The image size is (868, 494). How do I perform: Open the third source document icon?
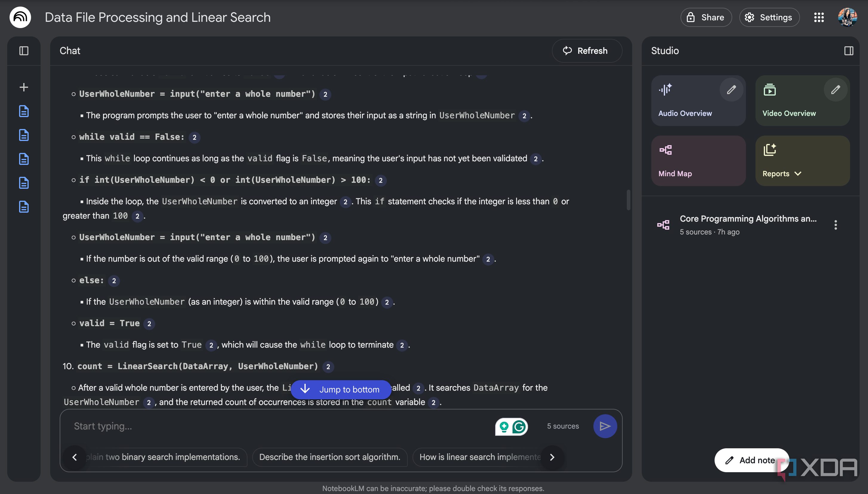(x=24, y=159)
